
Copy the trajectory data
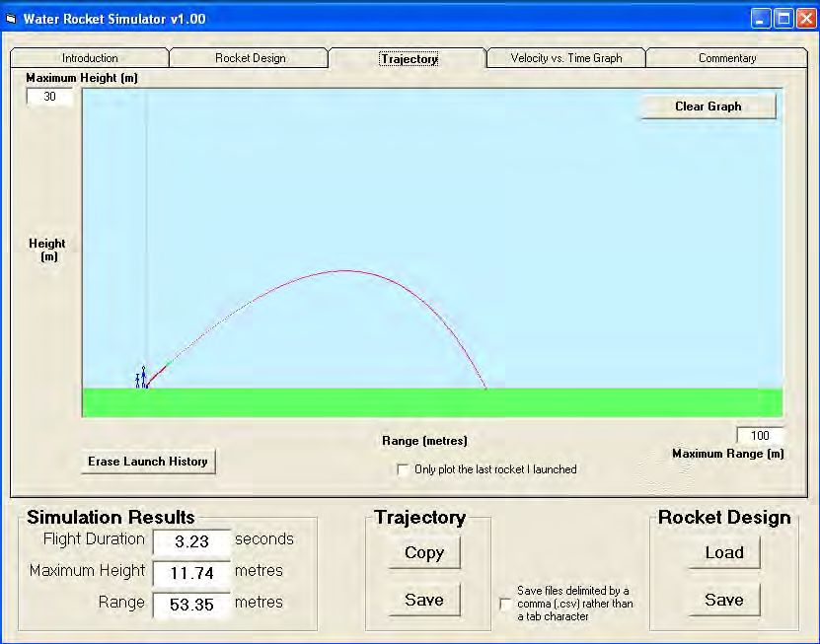pyautogui.click(x=424, y=553)
